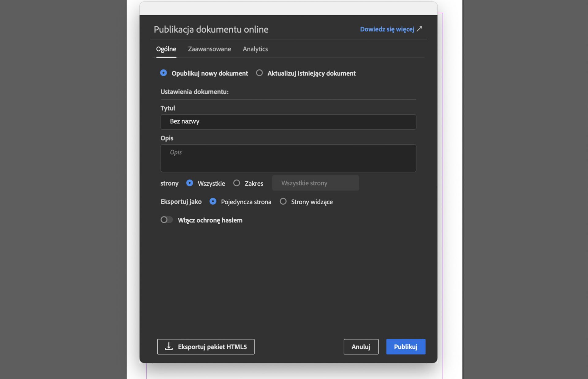Click into the Opis description text area
This screenshot has width=588, height=379.
click(x=288, y=158)
